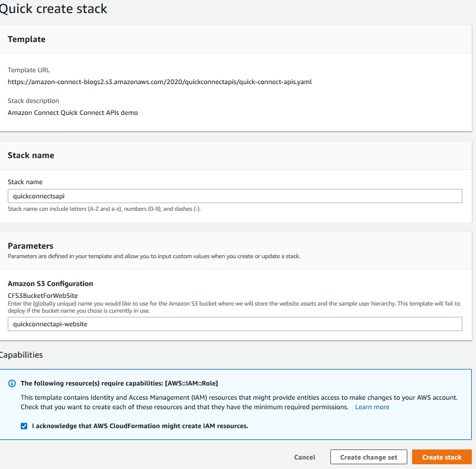The image size is (476, 469).
Task: Click the acknowledgement label text beside the checkbox
Action: tap(140, 426)
